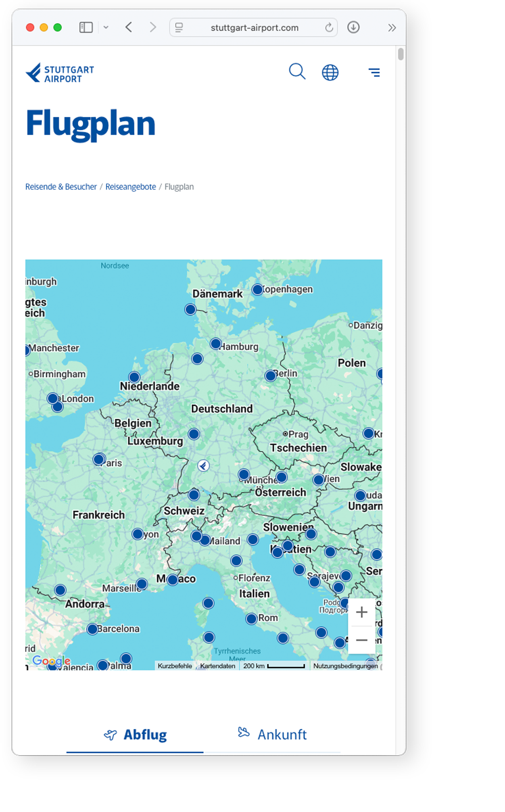Select the Marseille destination marker
This screenshot has width=505, height=812.
pos(142,584)
